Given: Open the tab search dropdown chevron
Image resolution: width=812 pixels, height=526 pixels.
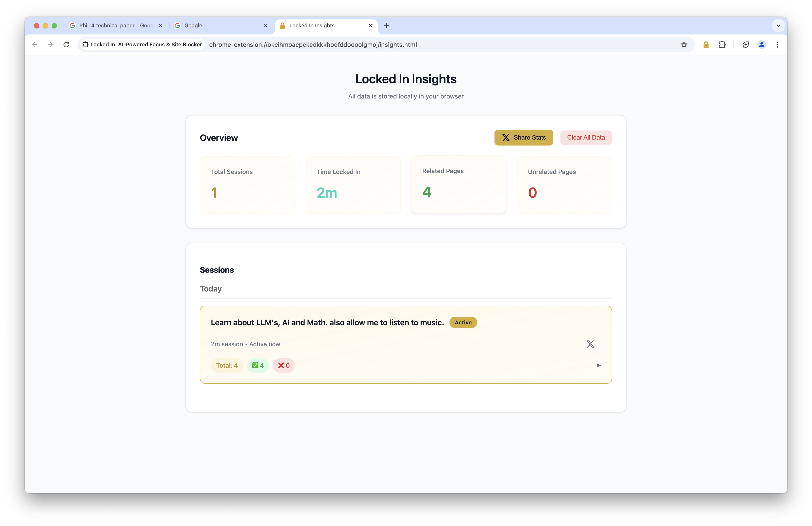Looking at the screenshot, I should (778, 26).
